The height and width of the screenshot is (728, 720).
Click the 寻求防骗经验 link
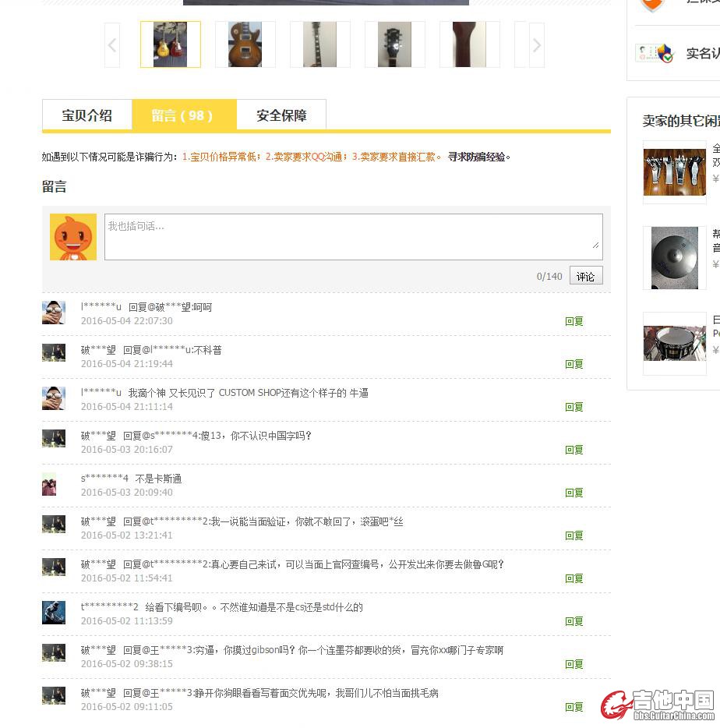point(477,157)
